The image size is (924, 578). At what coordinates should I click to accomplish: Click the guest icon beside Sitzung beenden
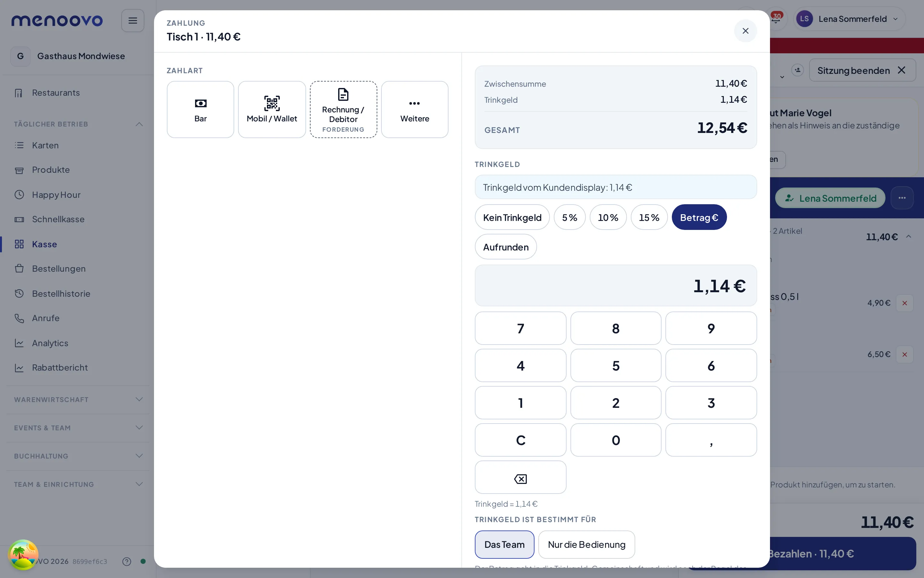[797, 70]
